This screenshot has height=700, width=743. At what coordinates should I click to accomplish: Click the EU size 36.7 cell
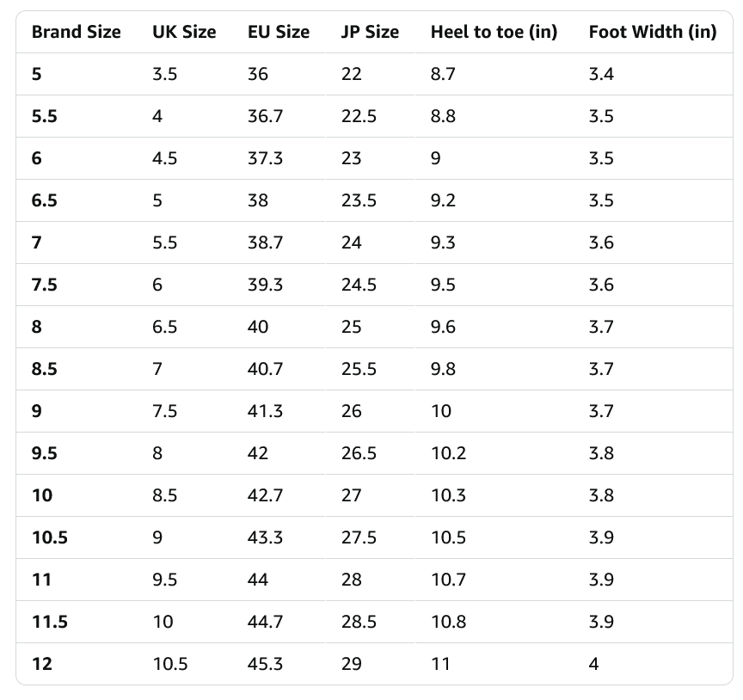tap(265, 116)
